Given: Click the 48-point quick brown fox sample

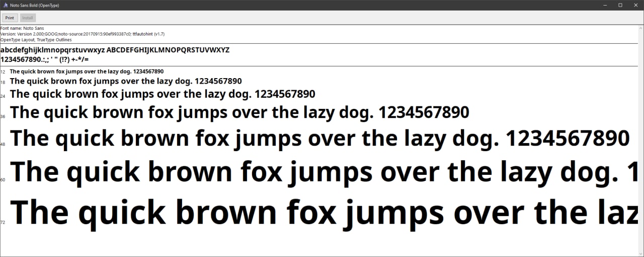Looking at the screenshot, I should tap(320, 139).
